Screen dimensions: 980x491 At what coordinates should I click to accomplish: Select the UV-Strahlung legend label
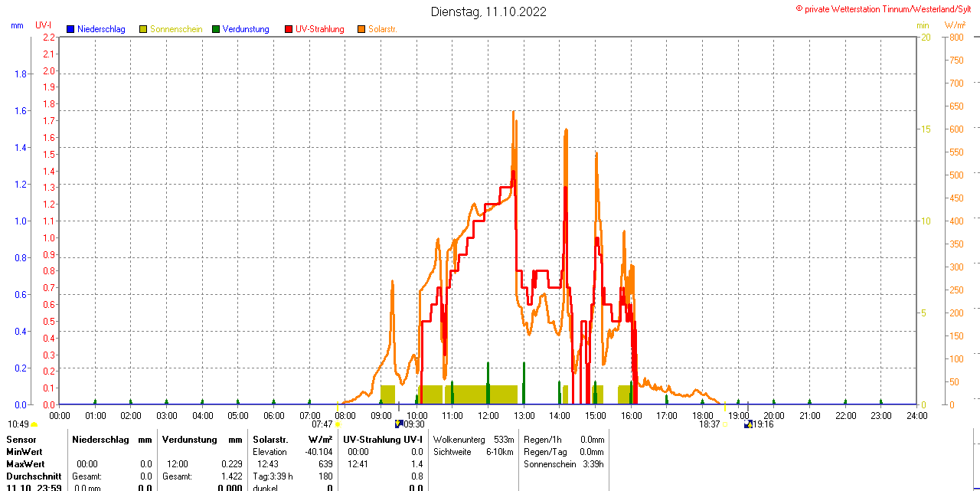coord(319,29)
